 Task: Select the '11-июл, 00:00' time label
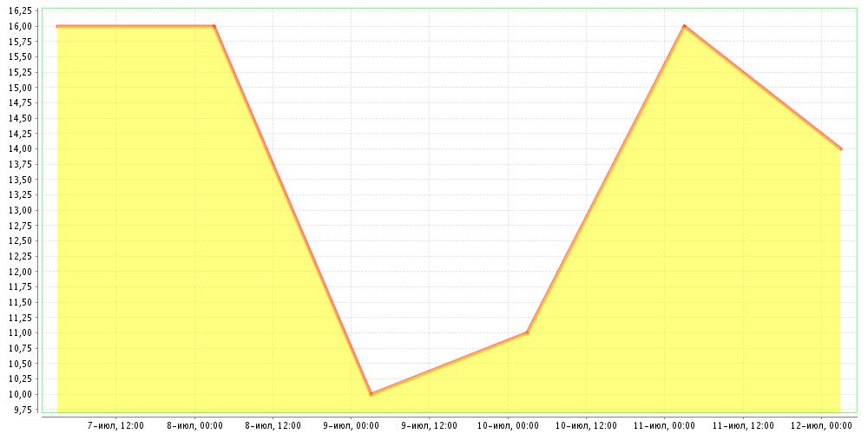point(665,425)
